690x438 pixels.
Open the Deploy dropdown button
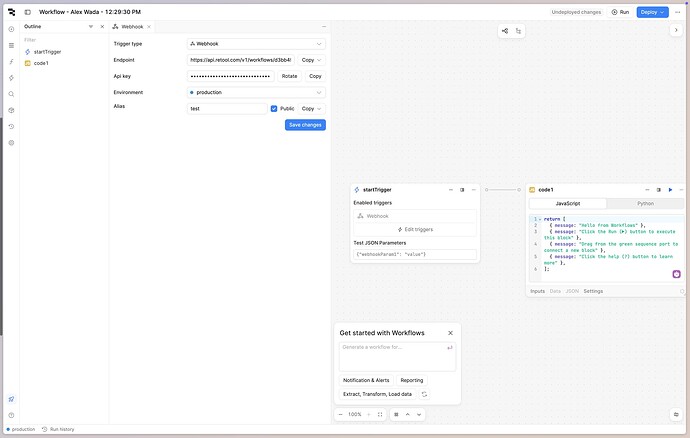[653, 12]
